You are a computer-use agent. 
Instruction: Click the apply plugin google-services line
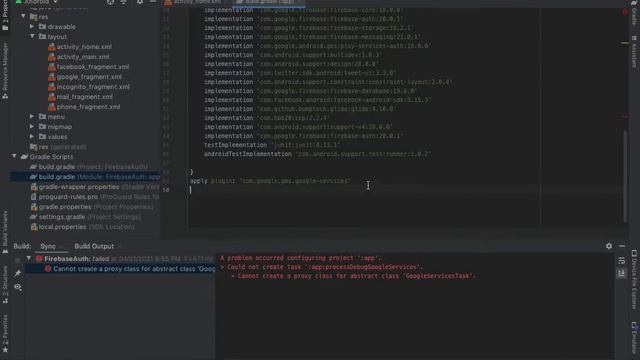click(270, 180)
